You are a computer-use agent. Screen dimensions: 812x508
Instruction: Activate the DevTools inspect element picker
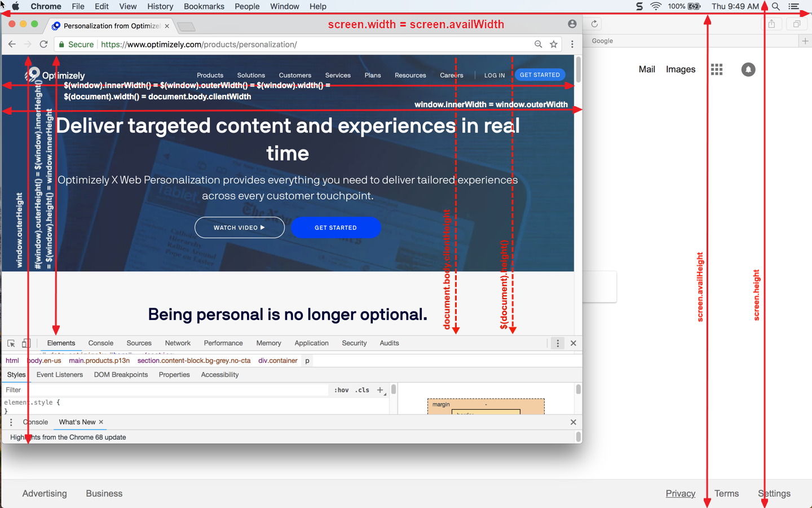11,343
